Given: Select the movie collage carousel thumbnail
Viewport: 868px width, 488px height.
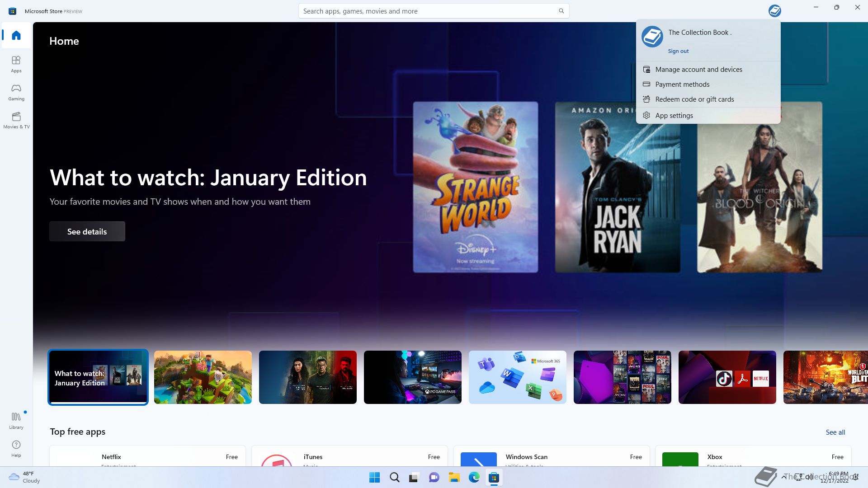Looking at the screenshot, I should coord(623,377).
